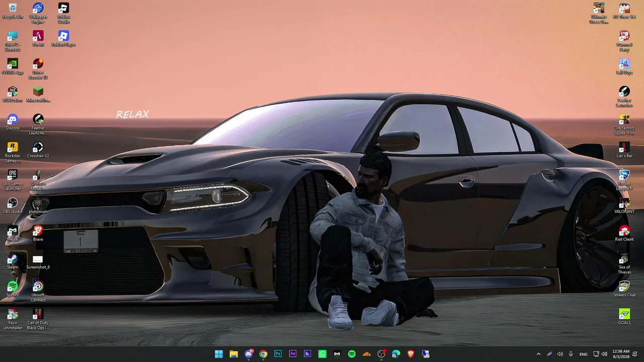644x362 pixels.
Task: Select the Brave browser desktop shortcut
Action: click(38, 233)
